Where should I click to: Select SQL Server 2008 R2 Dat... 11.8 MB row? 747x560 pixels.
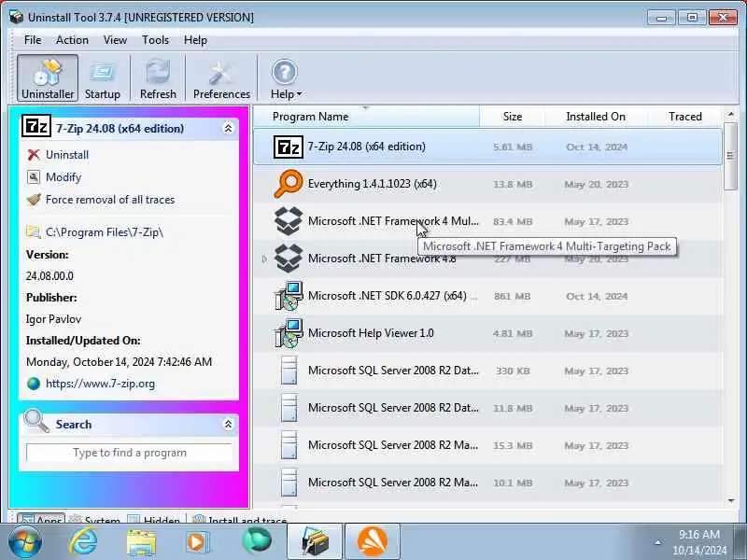487,408
